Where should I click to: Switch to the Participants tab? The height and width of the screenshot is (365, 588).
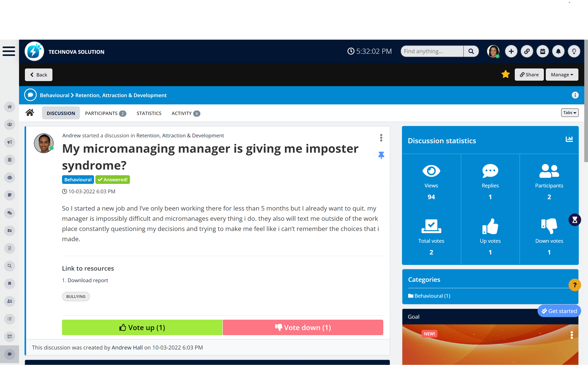point(105,113)
